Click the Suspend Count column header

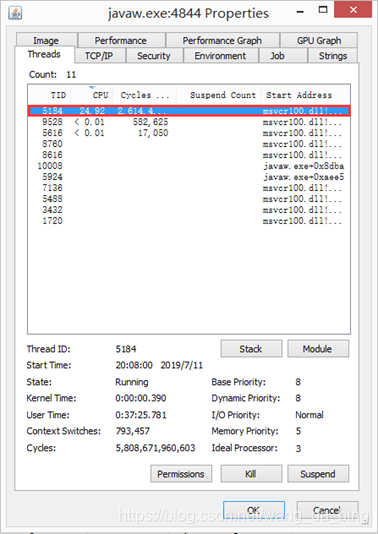219,95
